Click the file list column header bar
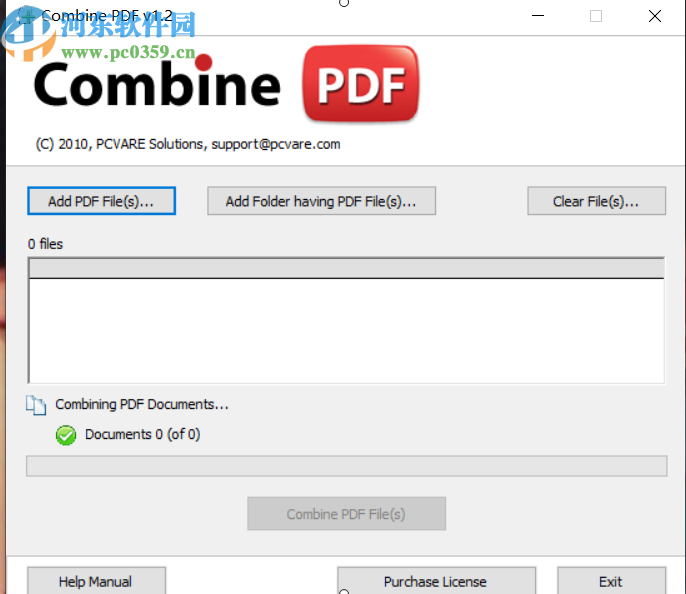Image resolution: width=686 pixels, height=594 pixels. [346, 268]
